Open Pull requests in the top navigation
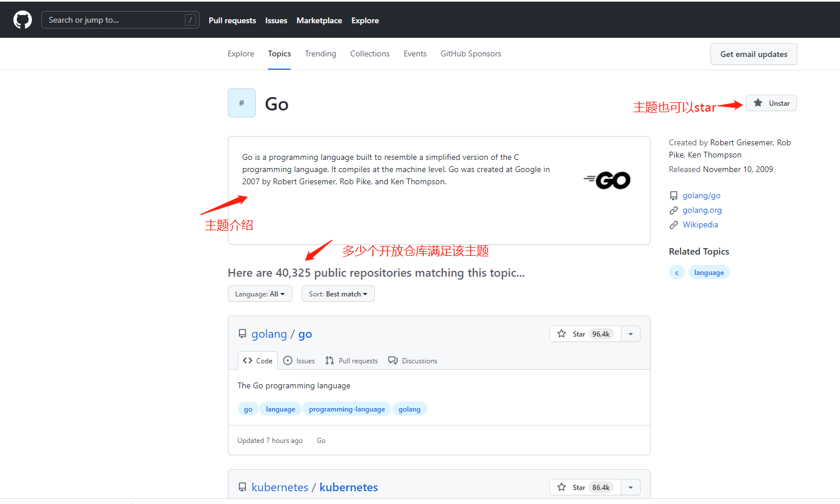Screen dimensions: 840x504 tap(232, 20)
